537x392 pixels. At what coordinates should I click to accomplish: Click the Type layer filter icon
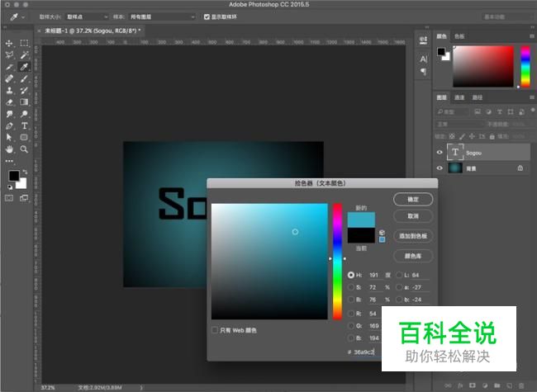pyautogui.click(x=500, y=112)
